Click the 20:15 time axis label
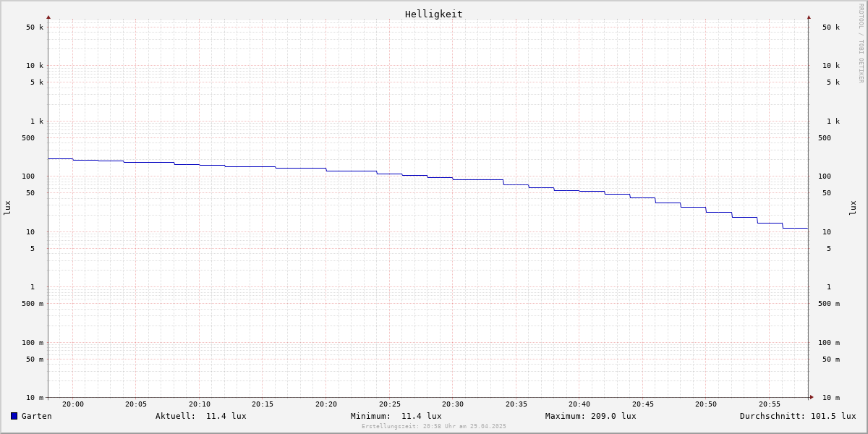The image size is (868, 434). [x=263, y=404]
